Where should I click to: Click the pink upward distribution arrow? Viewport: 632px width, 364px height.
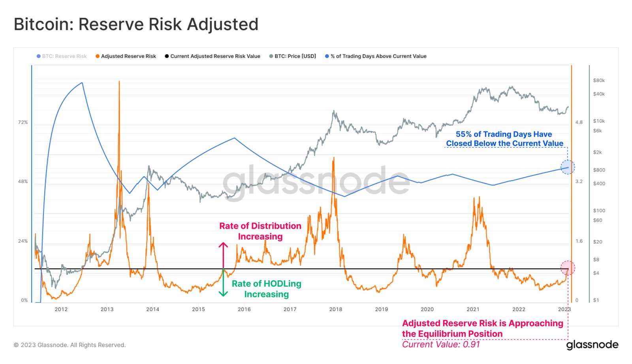(223, 255)
